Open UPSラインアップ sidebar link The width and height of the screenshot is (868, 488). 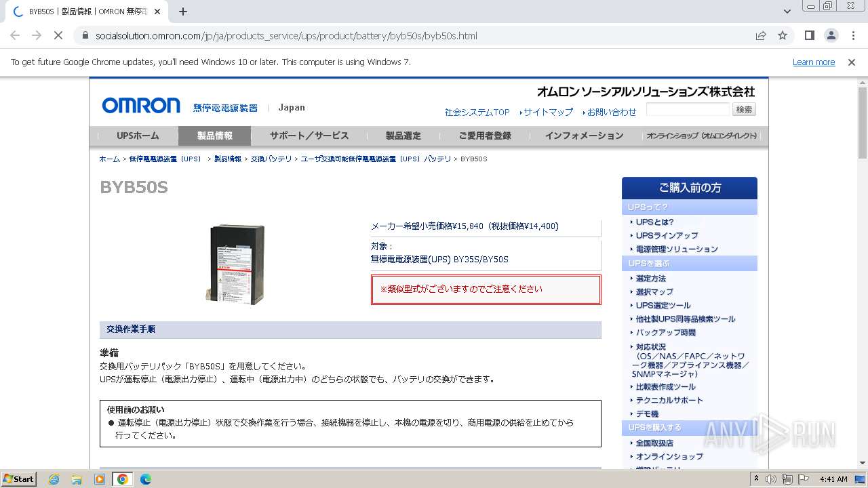tap(667, 235)
